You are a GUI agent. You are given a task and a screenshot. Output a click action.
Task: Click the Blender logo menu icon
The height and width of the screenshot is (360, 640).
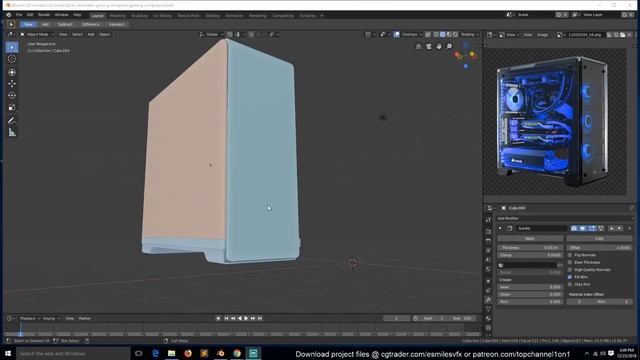tap(9, 15)
